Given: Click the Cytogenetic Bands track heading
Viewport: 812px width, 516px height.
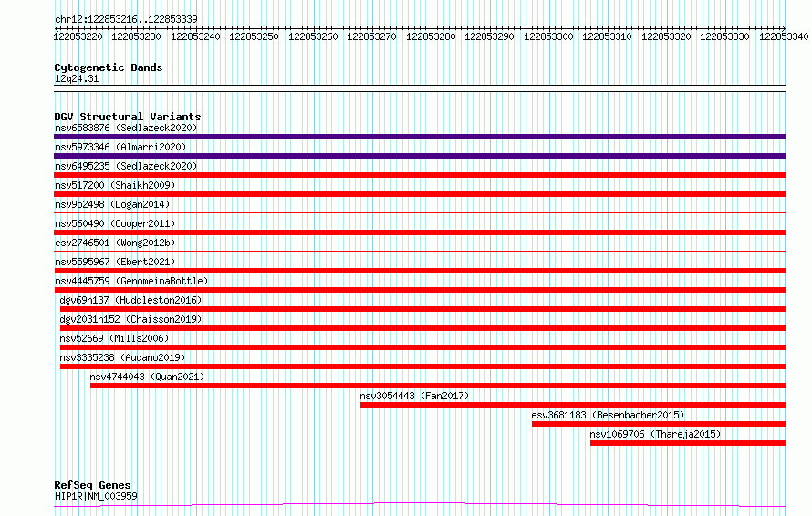Looking at the screenshot, I should tap(109, 67).
